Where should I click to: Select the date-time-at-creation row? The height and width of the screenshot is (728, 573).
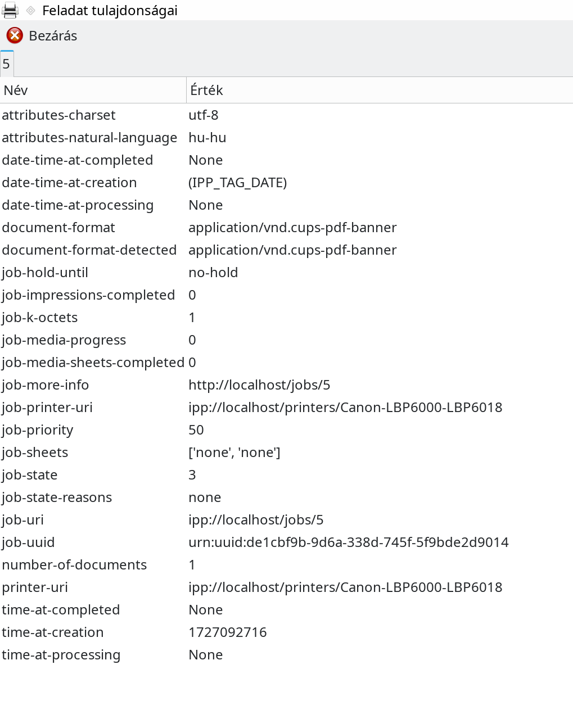pos(286,183)
